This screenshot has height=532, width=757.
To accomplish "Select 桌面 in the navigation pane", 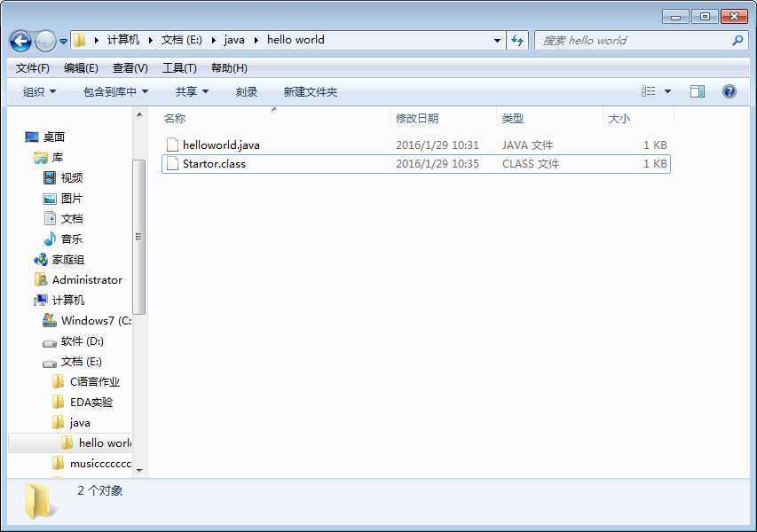I will click(45, 137).
